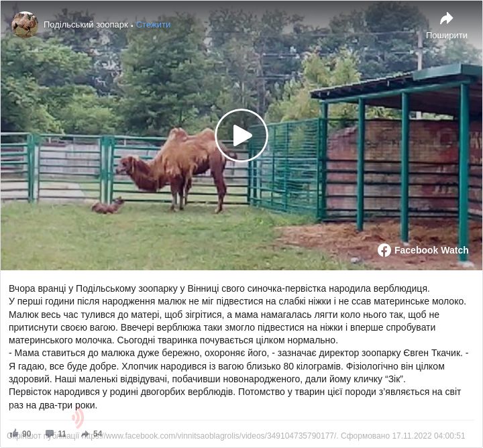Click the baby camel lying on grass
This screenshot has height=448, width=483.
(108, 206)
